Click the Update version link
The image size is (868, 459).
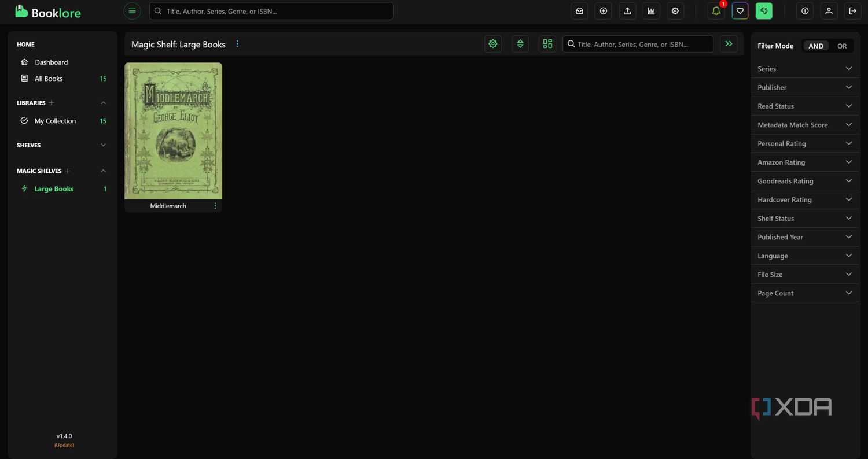click(64, 445)
